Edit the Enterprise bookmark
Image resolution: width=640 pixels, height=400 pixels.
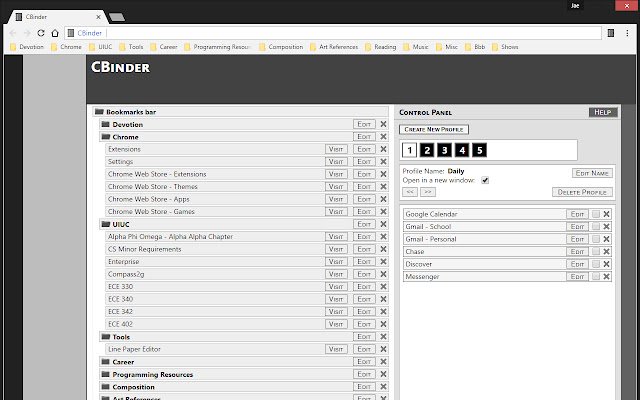point(364,262)
